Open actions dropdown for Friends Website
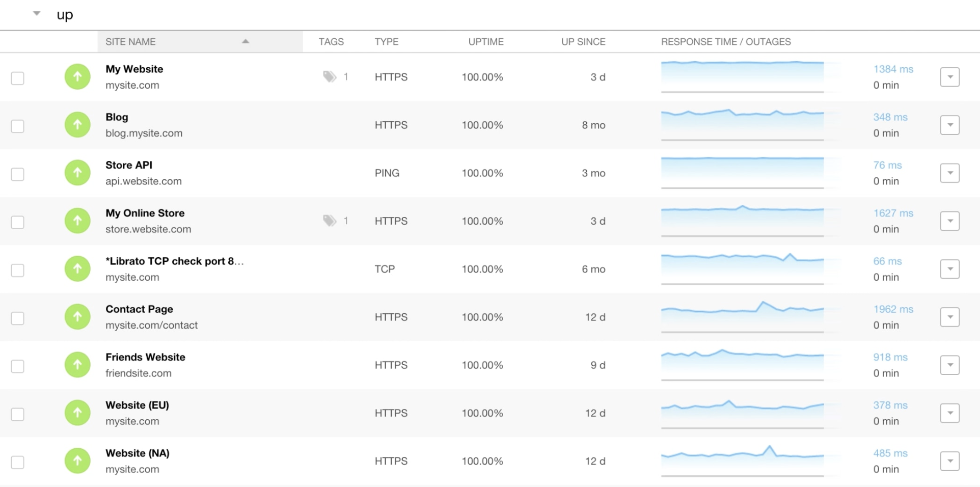This screenshot has width=980, height=487. (x=950, y=365)
